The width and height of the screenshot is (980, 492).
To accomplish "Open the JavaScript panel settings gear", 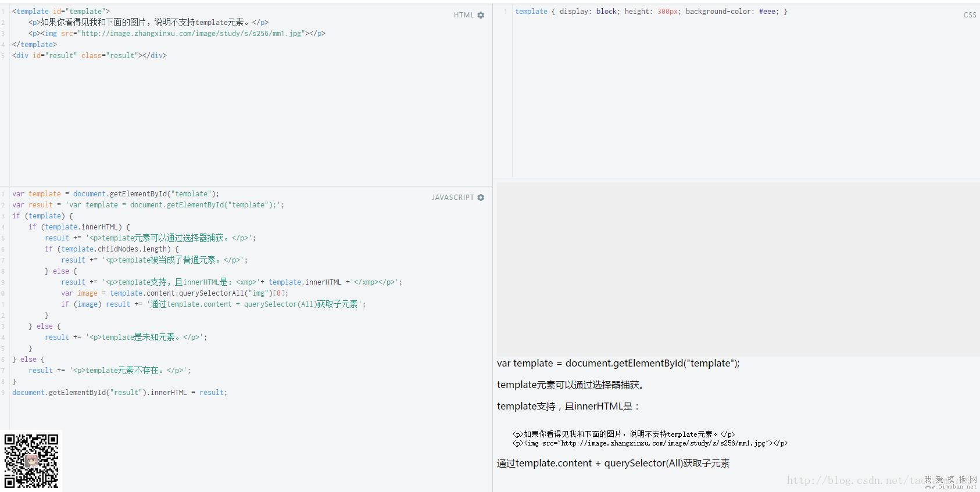I will coord(481,197).
